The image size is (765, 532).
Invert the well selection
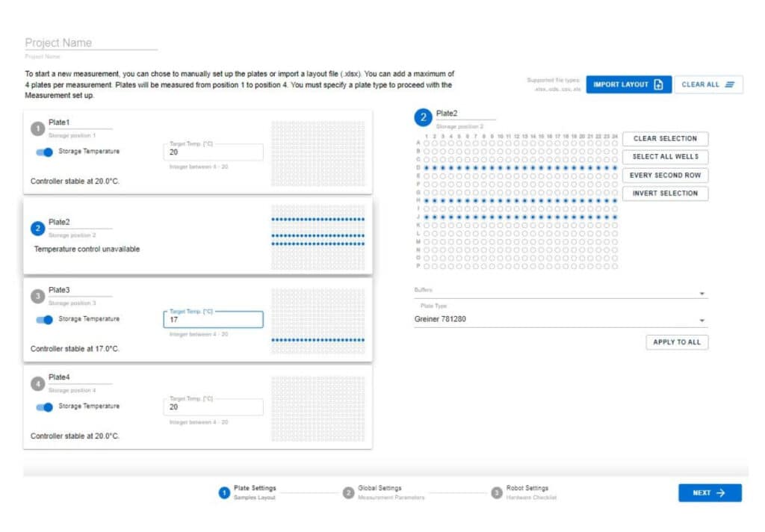(665, 194)
